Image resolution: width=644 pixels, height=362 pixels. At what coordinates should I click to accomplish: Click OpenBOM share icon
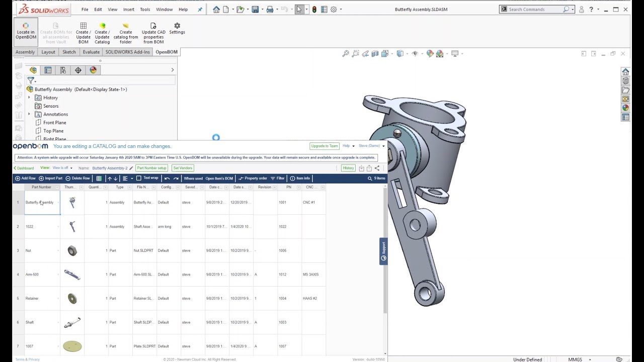tap(377, 168)
